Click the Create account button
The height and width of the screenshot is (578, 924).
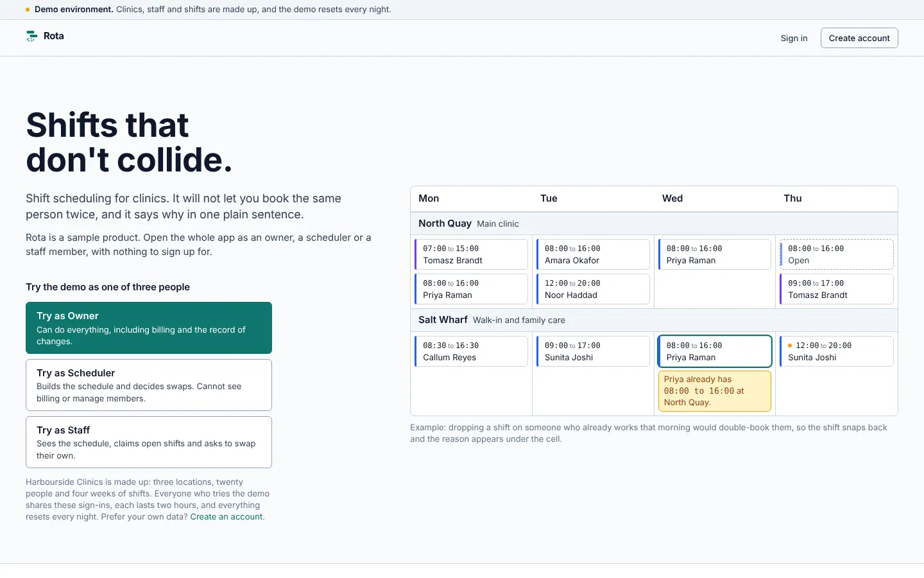pos(859,38)
